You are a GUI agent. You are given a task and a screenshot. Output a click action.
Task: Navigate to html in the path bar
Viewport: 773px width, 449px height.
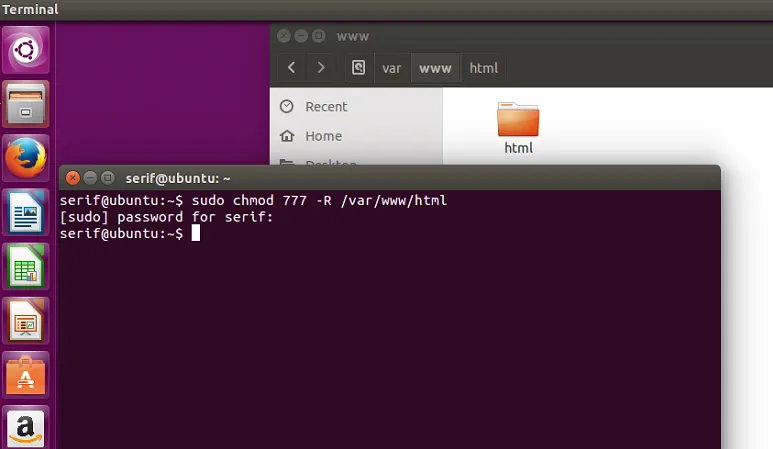[484, 68]
